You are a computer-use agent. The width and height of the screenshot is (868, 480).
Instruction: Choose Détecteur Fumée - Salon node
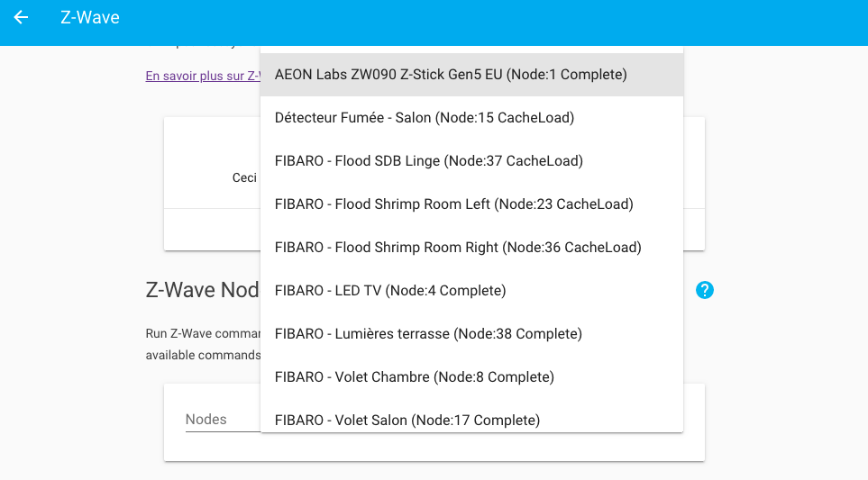coord(425,118)
